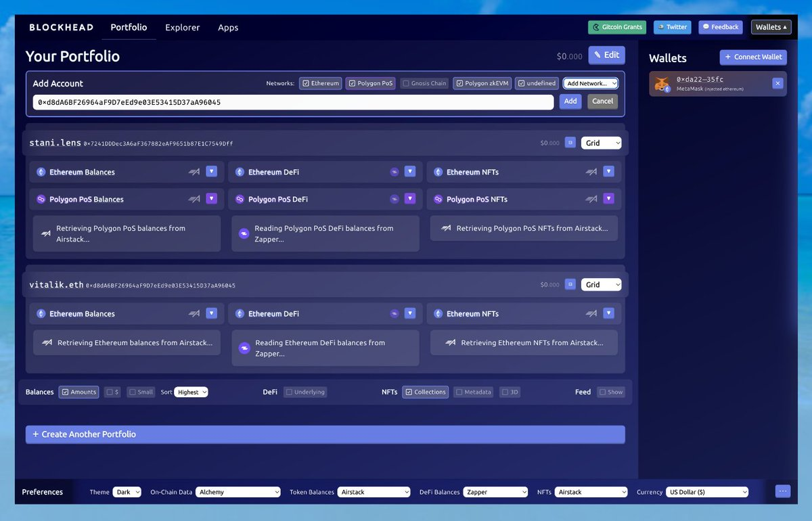Click the Airstack icon in Polygon PoS Balances header
Viewport: 812px width, 521px height.
[x=194, y=199]
